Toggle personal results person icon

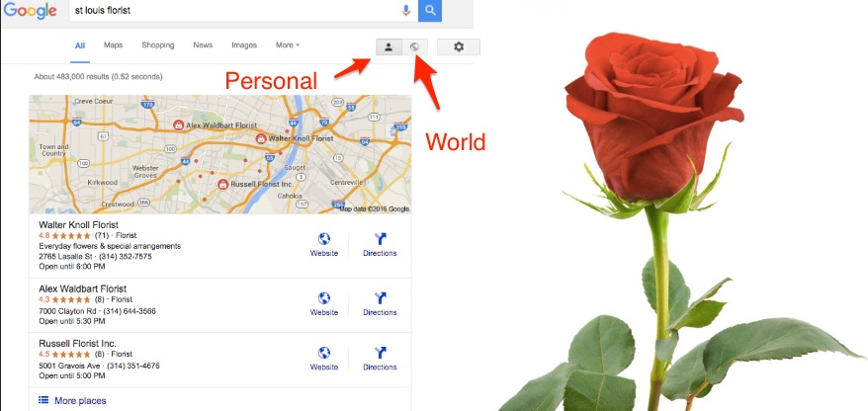pyautogui.click(x=389, y=47)
